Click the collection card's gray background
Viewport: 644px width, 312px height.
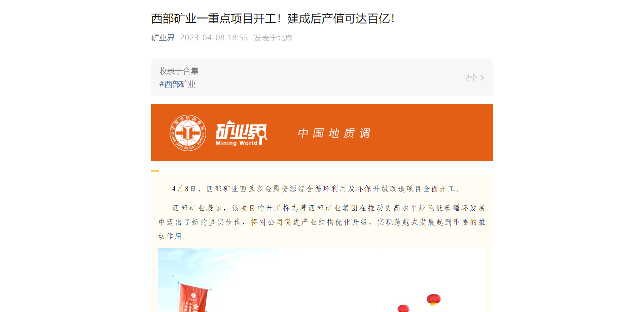tap(322, 78)
